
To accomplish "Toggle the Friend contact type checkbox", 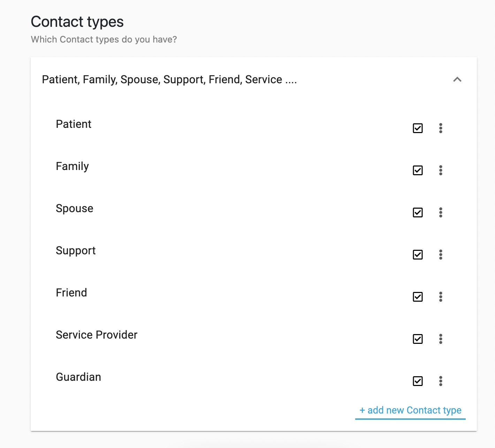I will tap(418, 297).
